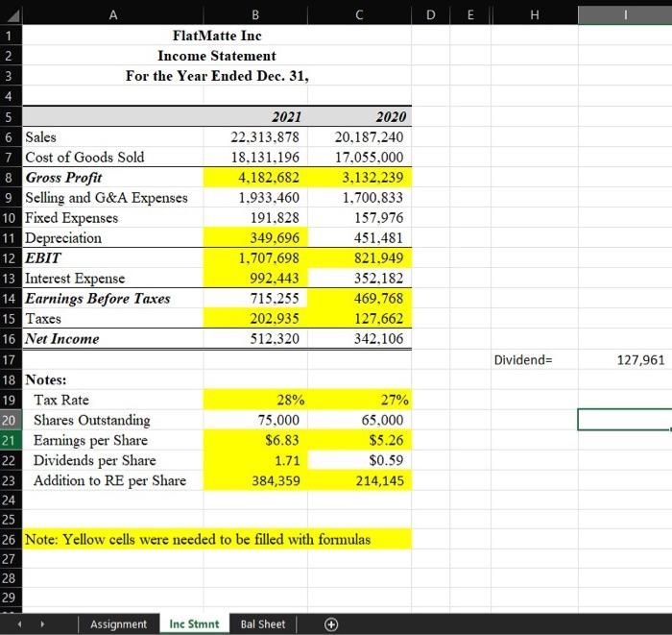Viewport: 672px width, 635px height.
Task: Click the select-all corner triangle
Action: tap(12, 15)
